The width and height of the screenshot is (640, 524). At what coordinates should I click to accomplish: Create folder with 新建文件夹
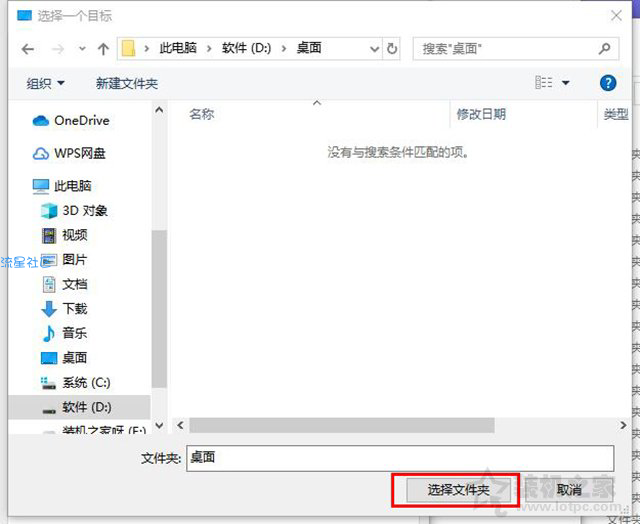[127, 83]
